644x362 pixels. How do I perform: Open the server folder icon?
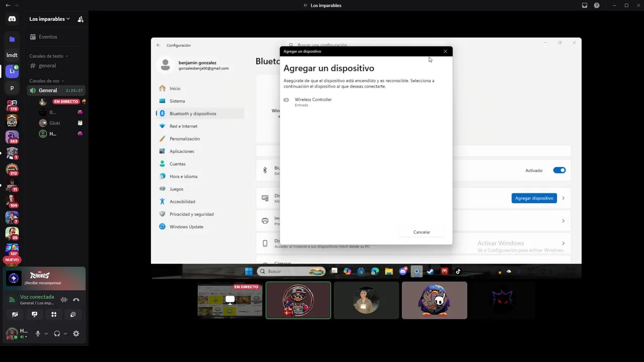[12, 39]
